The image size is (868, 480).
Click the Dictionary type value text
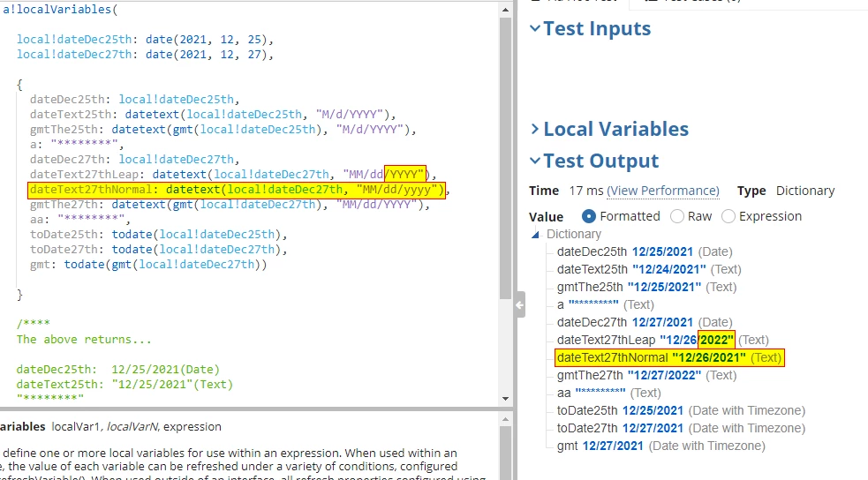[805, 191]
